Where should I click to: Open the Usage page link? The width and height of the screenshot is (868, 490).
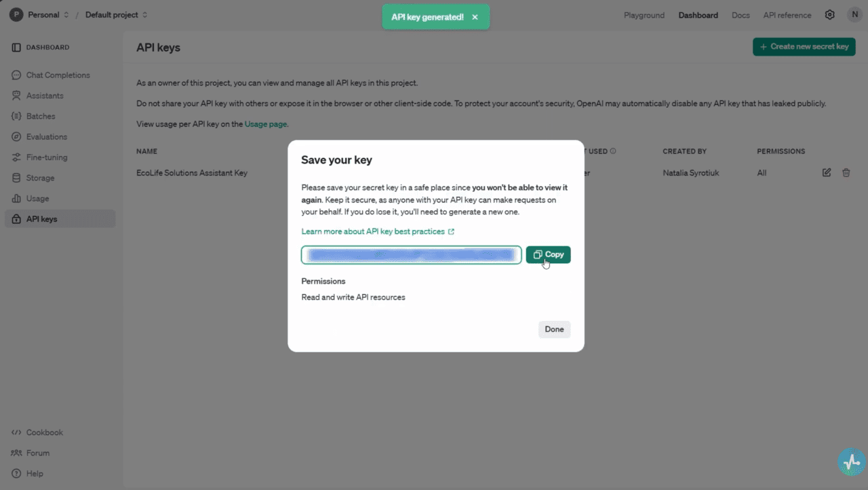tap(265, 124)
